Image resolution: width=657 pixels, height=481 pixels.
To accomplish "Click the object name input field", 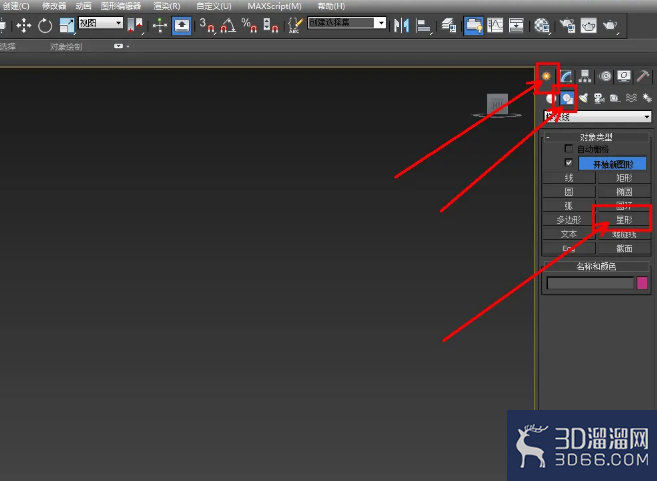I will coord(590,283).
